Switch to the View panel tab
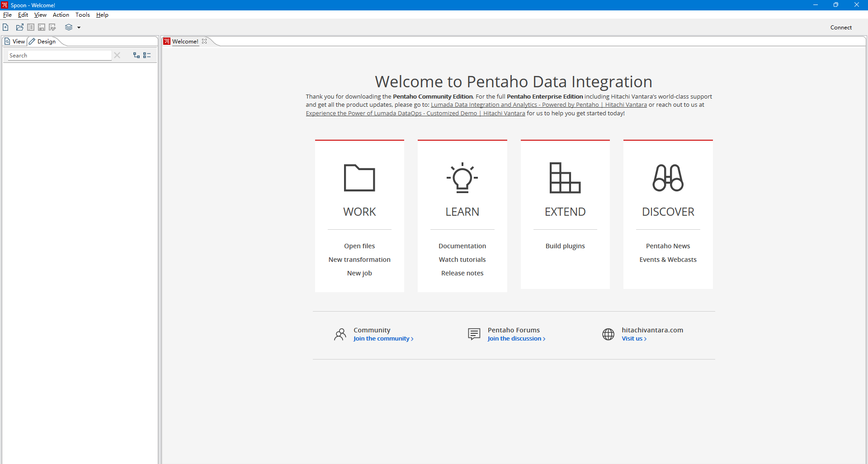This screenshot has height=464, width=868. pos(14,41)
